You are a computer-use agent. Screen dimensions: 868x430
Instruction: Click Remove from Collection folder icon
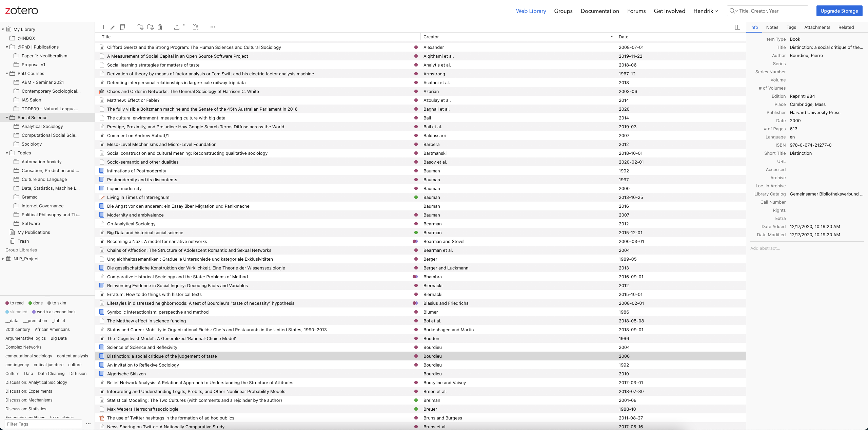(x=150, y=27)
